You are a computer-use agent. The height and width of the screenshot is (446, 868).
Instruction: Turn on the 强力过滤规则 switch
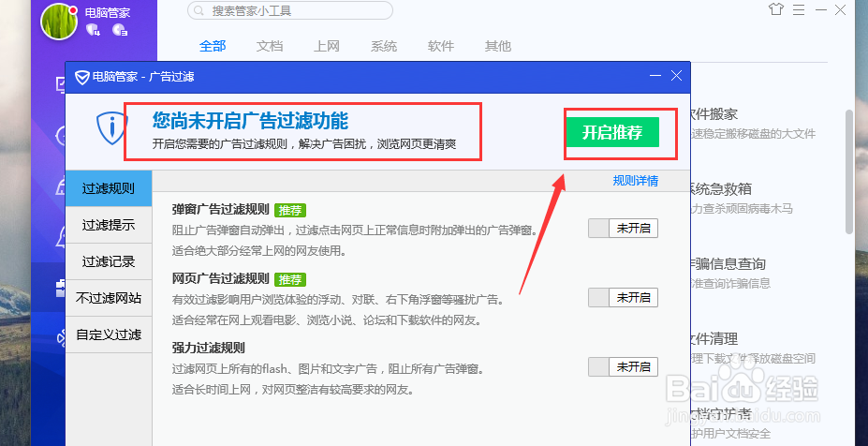[623, 366]
